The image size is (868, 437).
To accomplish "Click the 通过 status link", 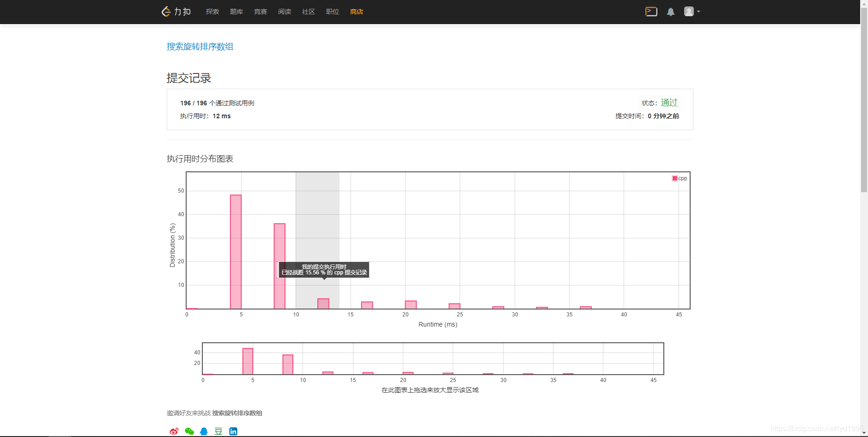I will [x=669, y=103].
